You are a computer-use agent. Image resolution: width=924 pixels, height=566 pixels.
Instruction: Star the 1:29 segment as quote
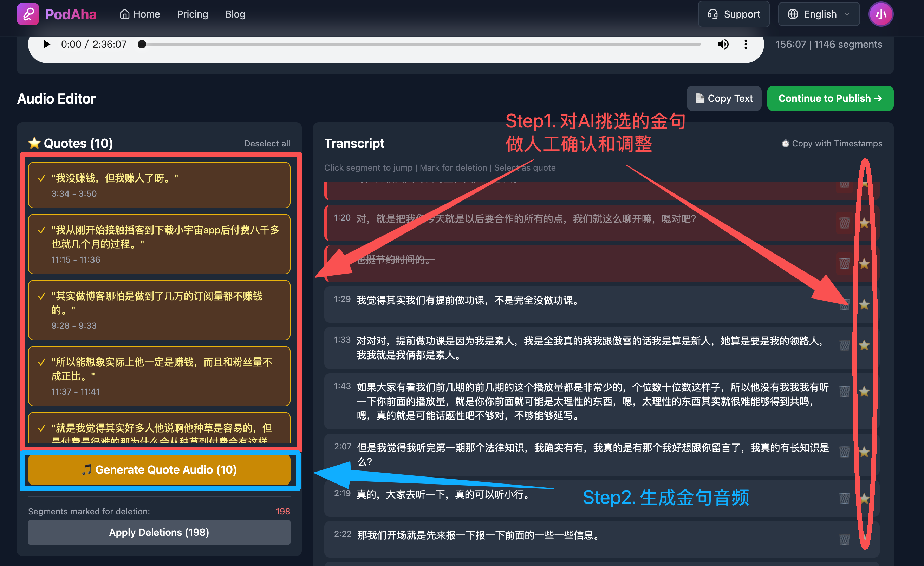coord(864,304)
